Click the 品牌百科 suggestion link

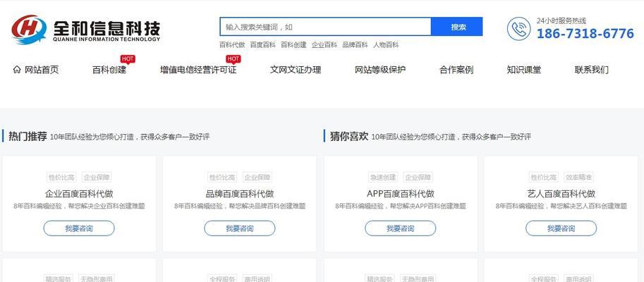pos(356,45)
